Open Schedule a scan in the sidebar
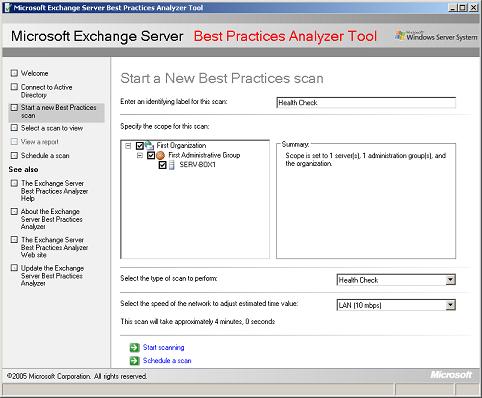Viewport: 482px width, 398px height. [45, 155]
